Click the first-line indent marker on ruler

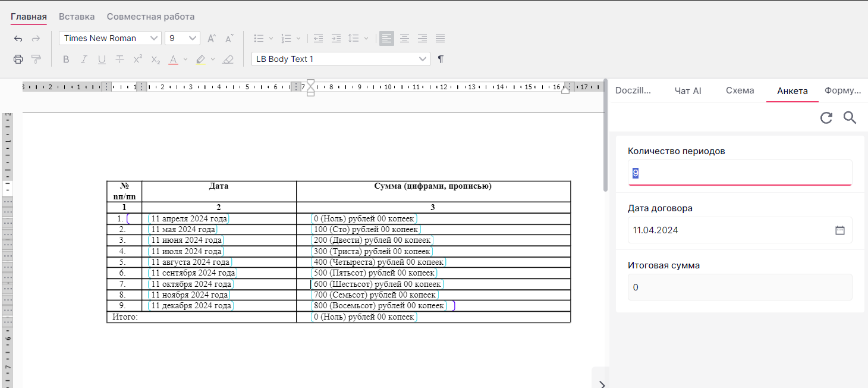pos(310,83)
